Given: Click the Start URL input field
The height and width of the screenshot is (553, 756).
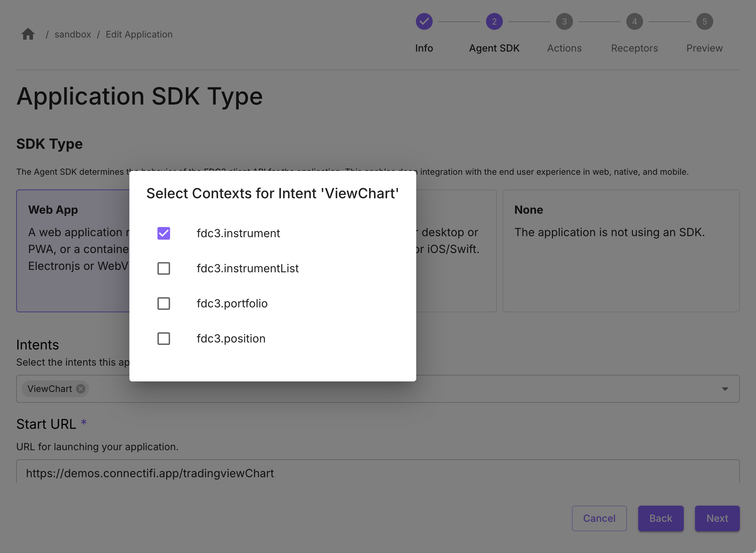Looking at the screenshot, I should (x=378, y=473).
